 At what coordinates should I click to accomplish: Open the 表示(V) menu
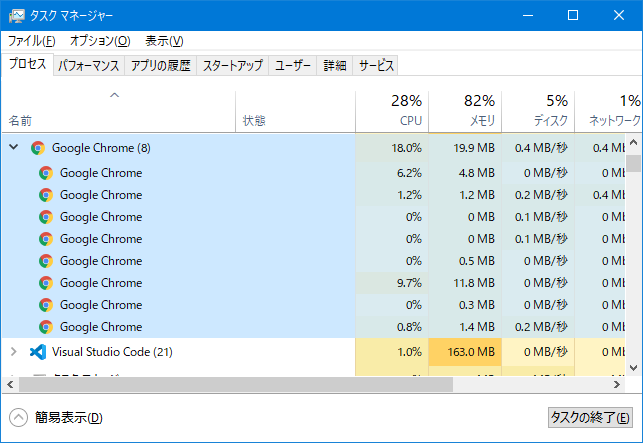click(x=164, y=41)
